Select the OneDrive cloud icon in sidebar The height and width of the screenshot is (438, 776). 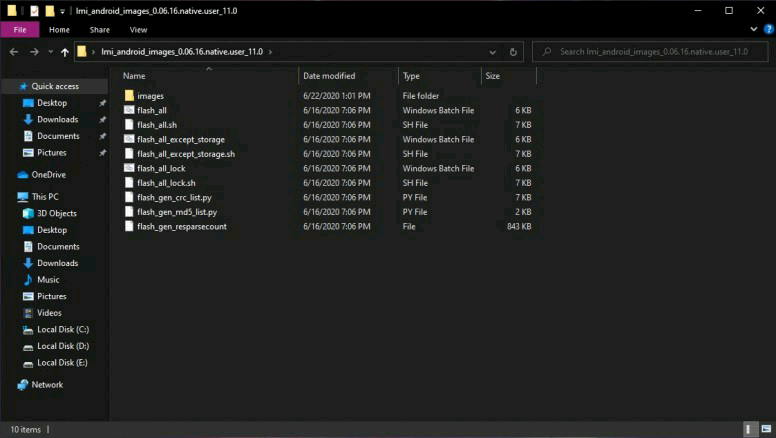(23, 175)
